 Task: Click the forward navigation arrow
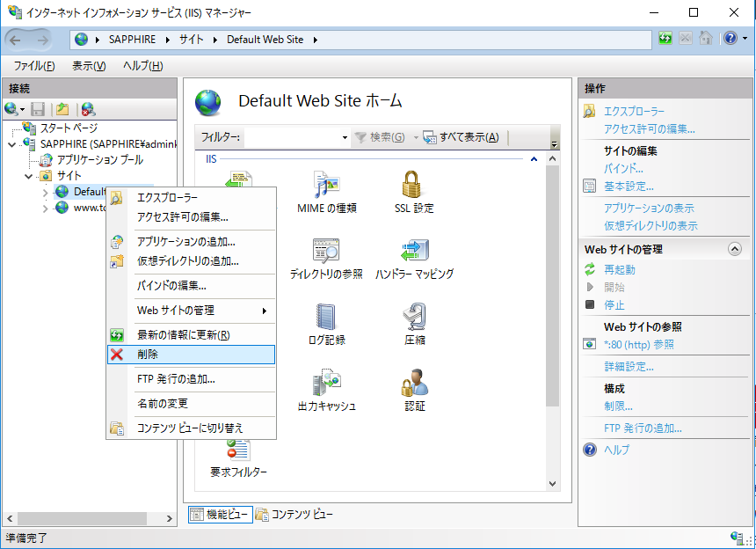click(43, 40)
